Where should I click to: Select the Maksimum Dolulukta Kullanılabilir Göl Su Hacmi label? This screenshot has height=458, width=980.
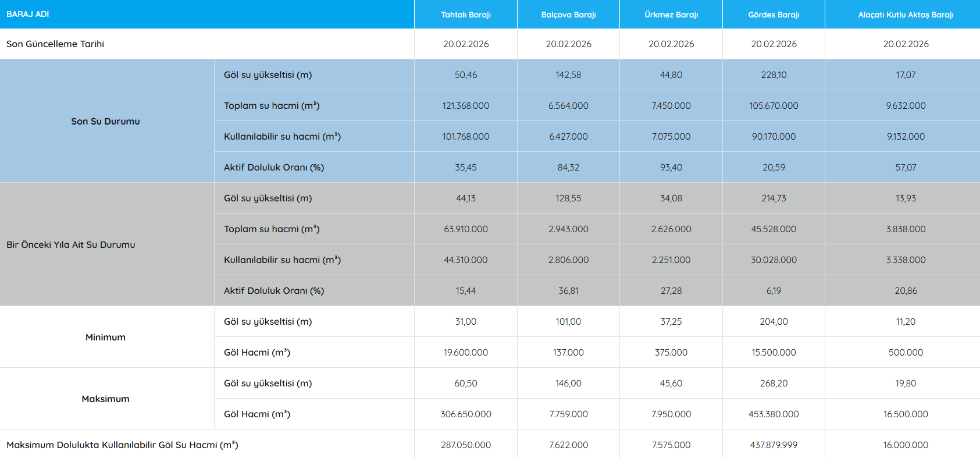[122, 445]
